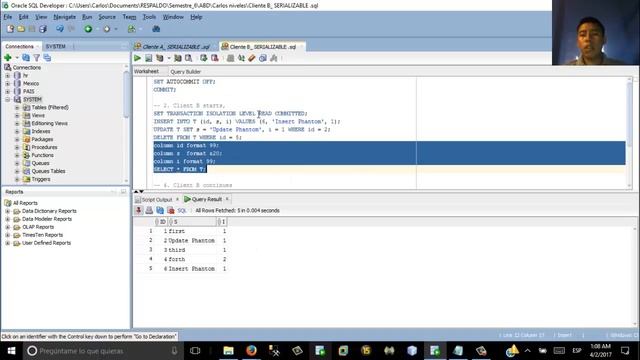
Task: Click the binoculars Find DB Object icon
Action: [156, 29]
